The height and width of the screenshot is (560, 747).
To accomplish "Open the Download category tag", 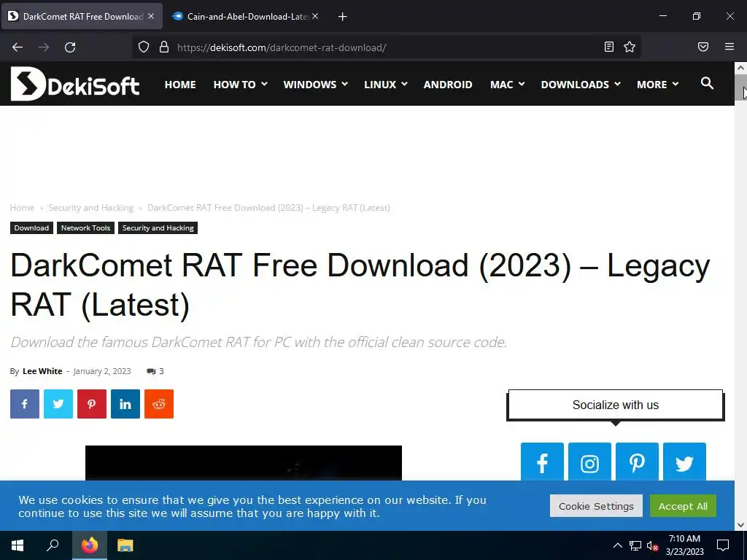I will [x=31, y=228].
